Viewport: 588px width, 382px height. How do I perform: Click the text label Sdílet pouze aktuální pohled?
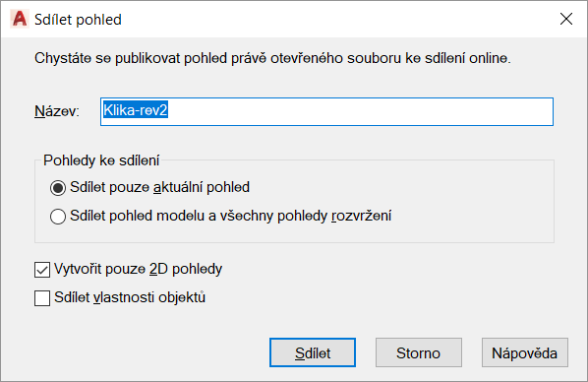[x=159, y=187]
